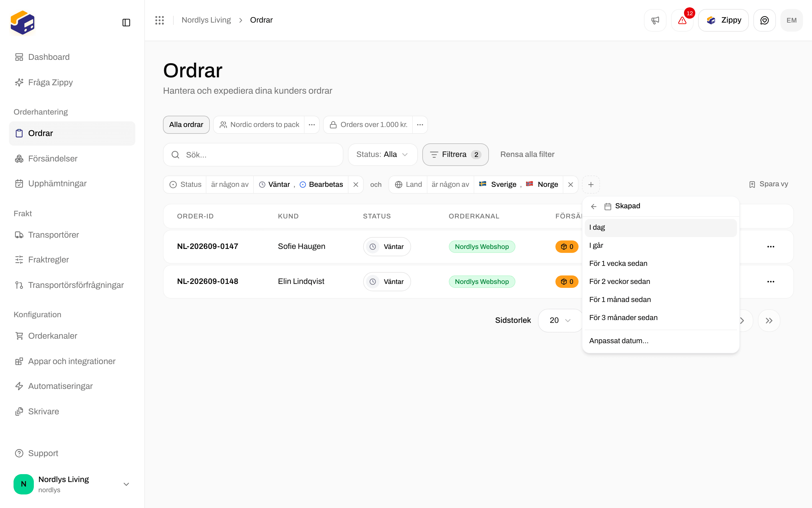Change the Land filter operator 'är någon av'
The height and width of the screenshot is (508, 812).
[450, 185]
